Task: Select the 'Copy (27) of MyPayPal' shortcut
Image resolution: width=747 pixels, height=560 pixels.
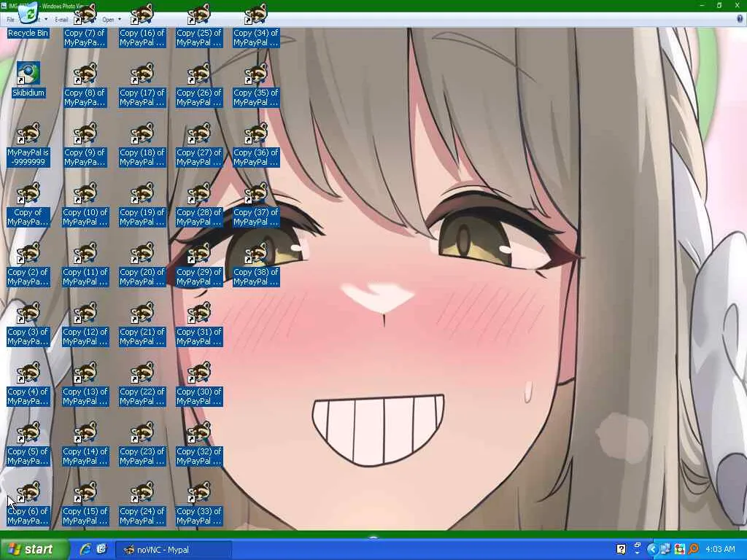Action: pos(199,145)
